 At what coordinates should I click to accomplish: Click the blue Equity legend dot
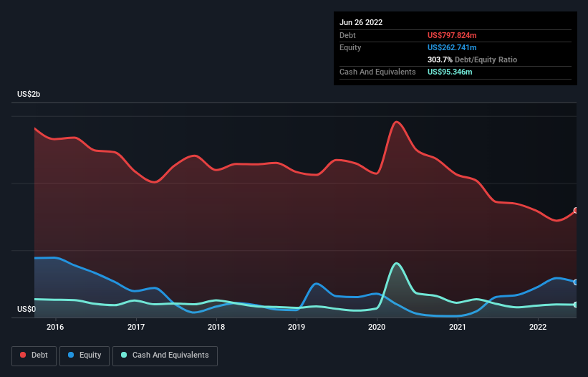(x=71, y=355)
